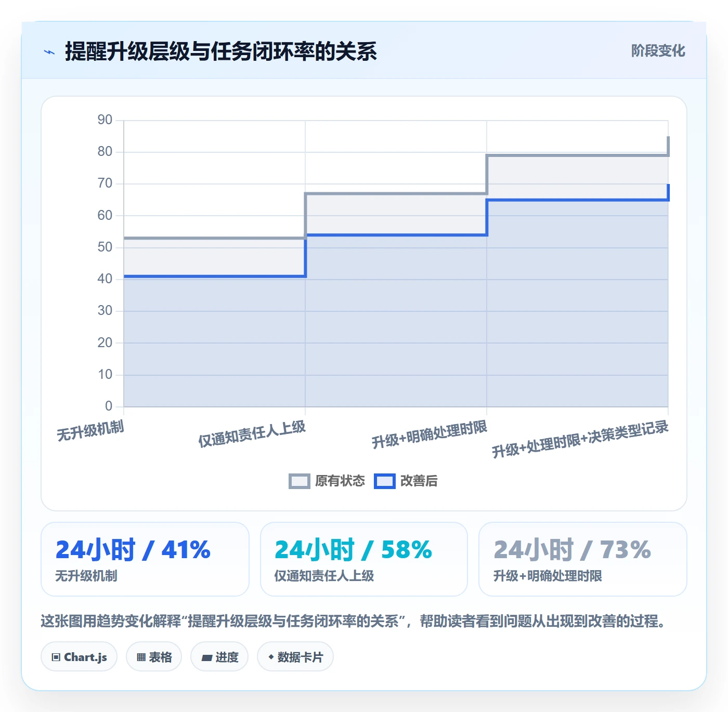
Task: Open the 24小时 / 58% data card
Action: [364, 559]
